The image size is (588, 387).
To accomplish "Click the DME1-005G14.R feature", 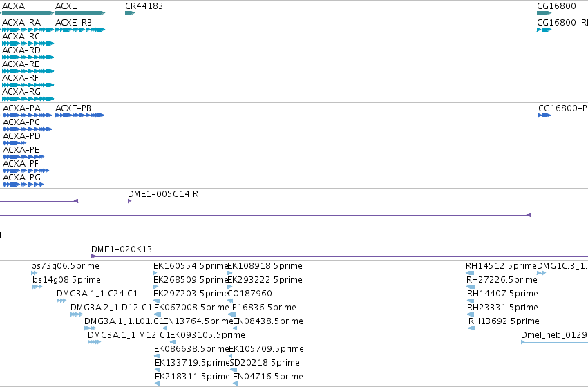I will (x=129, y=201).
